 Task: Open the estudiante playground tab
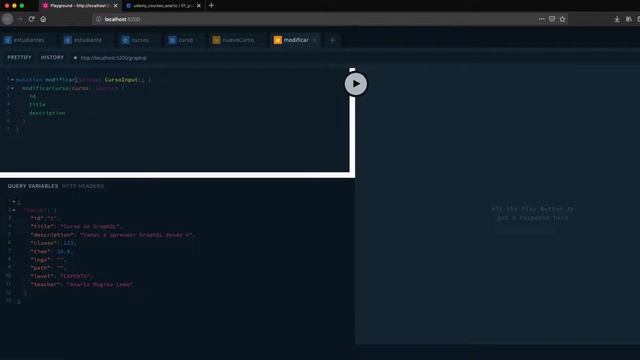84,40
